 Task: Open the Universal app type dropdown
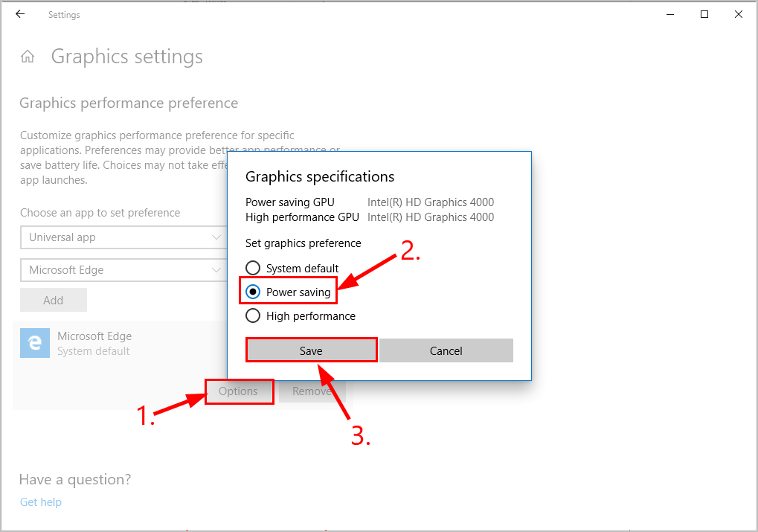[123, 237]
